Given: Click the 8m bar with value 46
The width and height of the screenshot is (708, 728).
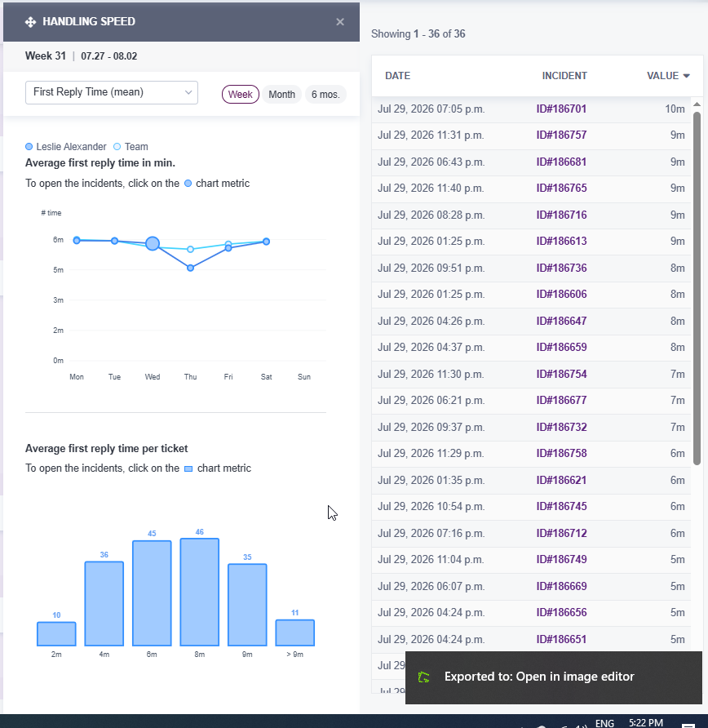Looking at the screenshot, I should click(x=200, y=592).
